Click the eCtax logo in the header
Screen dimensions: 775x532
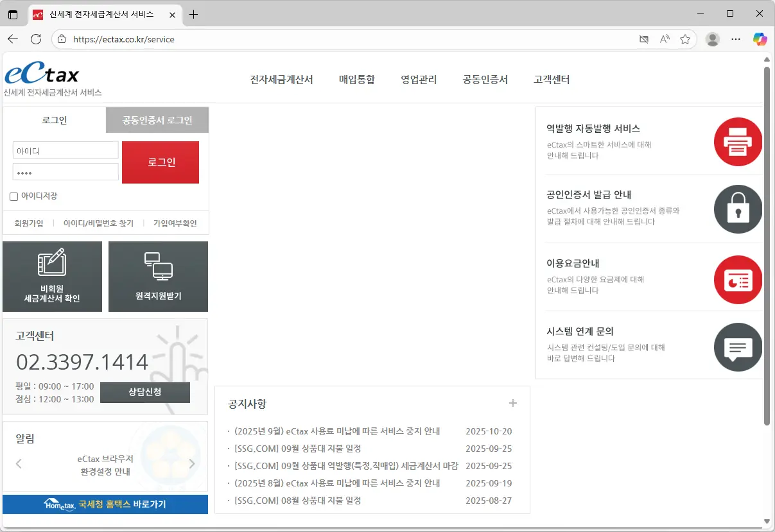point(41,75)
